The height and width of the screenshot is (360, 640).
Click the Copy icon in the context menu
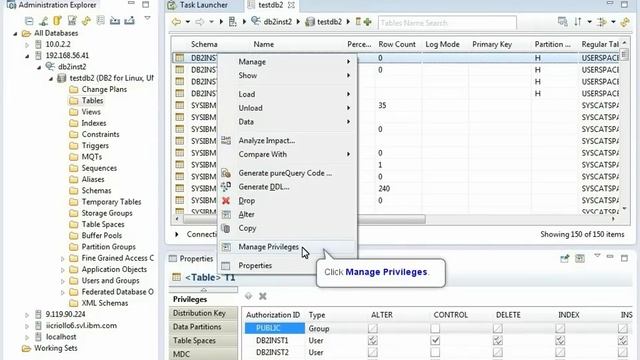click(226, 229)
